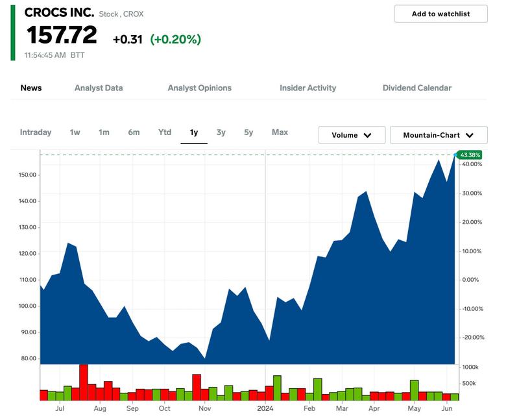Click the (+0.20%) percent change
Screen dimensions: 519x420
point(175,40)
